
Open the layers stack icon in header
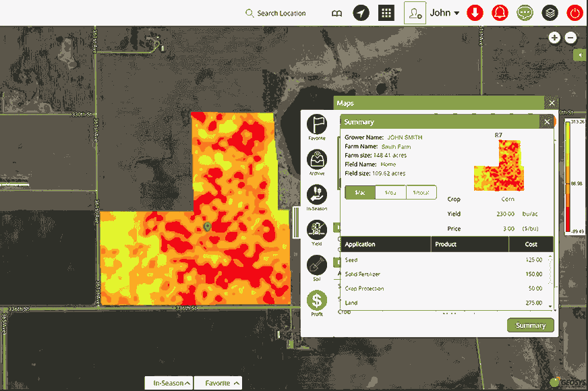tap(550, 13)
